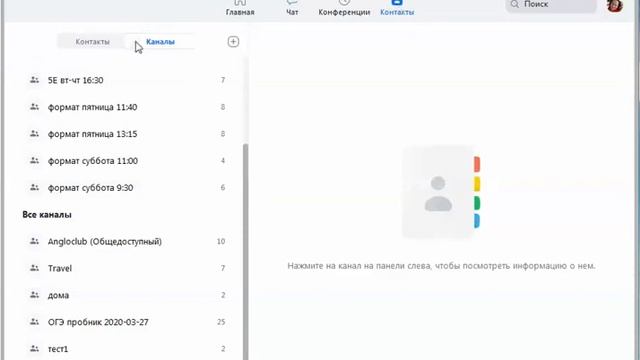The width and height of the screenshot is (640, 360).
Task: Open the Главная tab
Action: click(240, 8)
